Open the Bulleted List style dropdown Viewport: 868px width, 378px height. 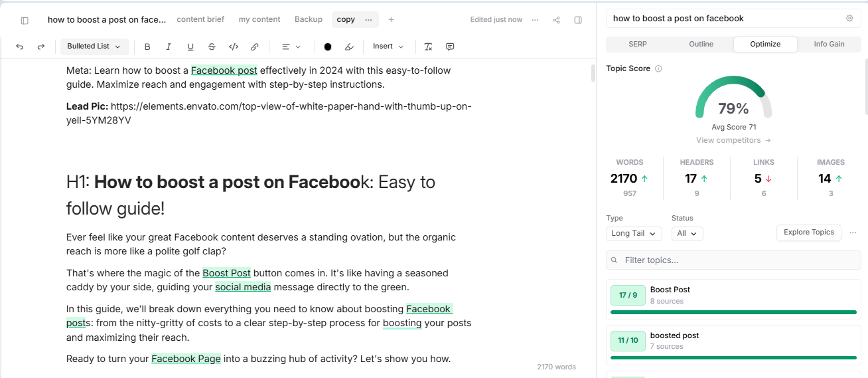(95, 47)
